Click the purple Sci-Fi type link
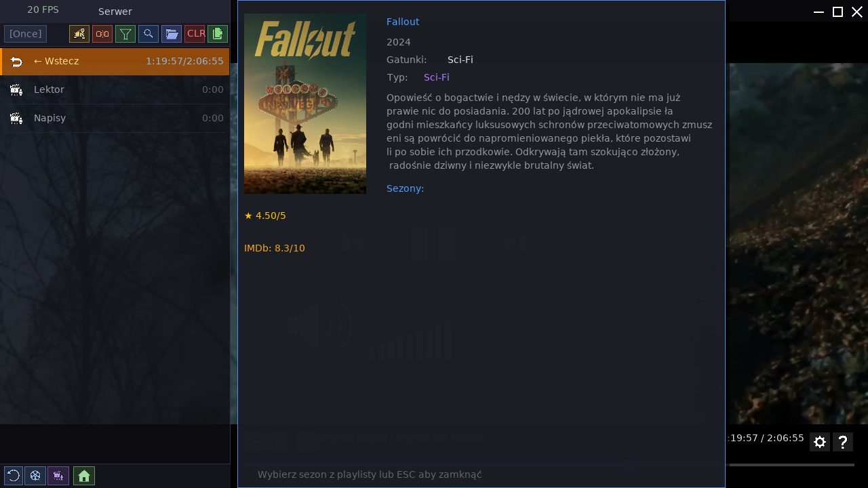This screenshot has width=868, height=488. coord(437,77)
